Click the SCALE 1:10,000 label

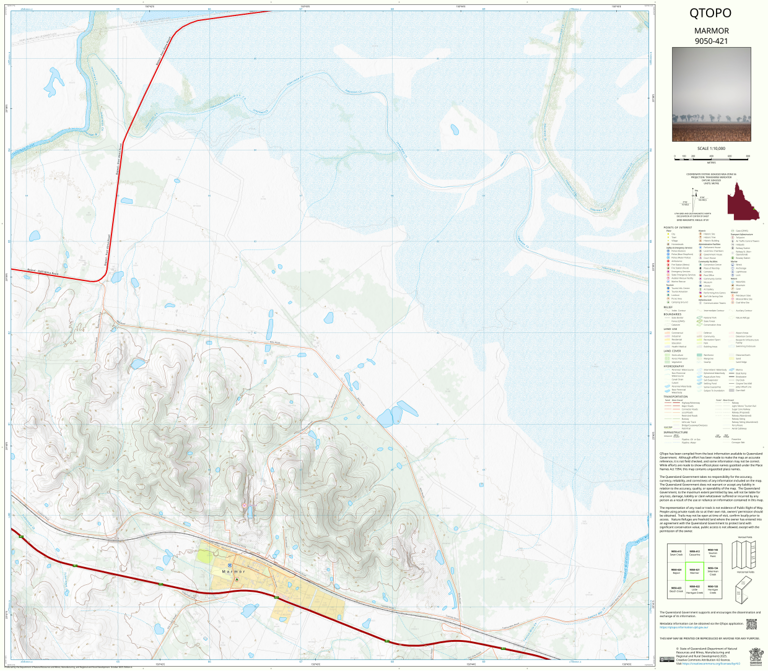click(x=711, y=148)
